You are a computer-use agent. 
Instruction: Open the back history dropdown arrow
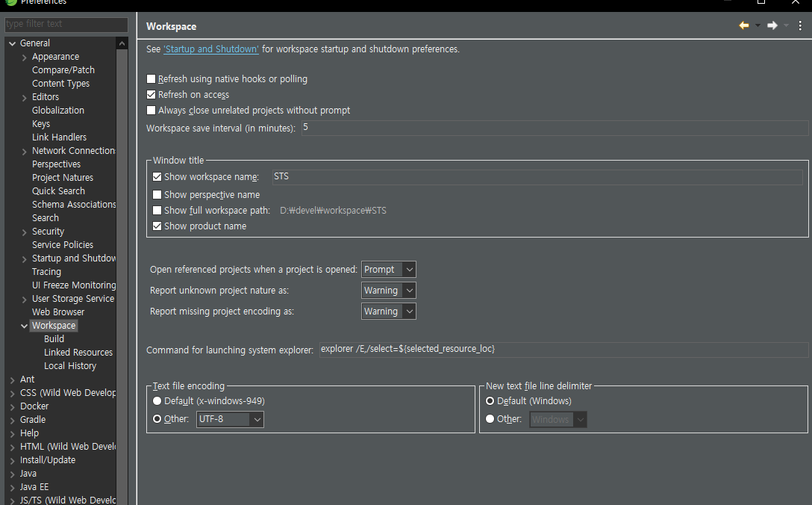pyautogui.click(x=758, y=25)
